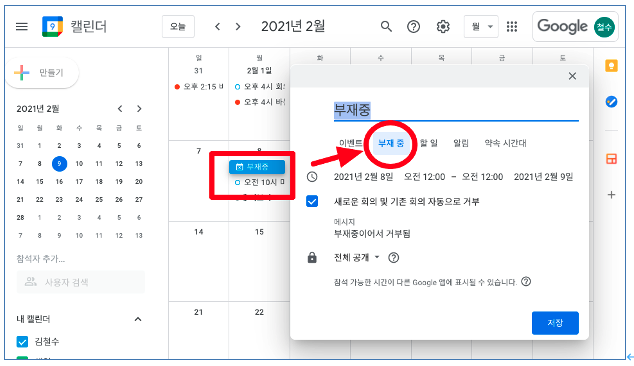Open help icon next to 전체 공개
The width and height of the screenshot is (634, 366).
tap(393, 258)
